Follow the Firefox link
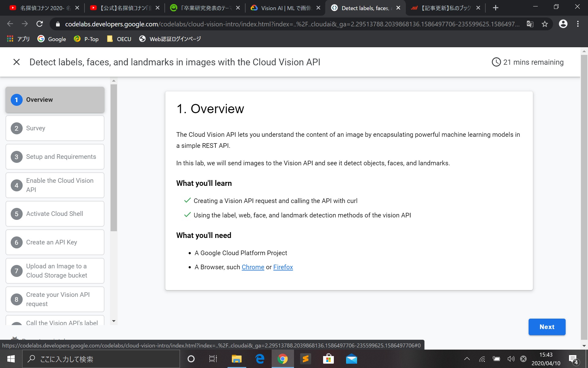 283,267
